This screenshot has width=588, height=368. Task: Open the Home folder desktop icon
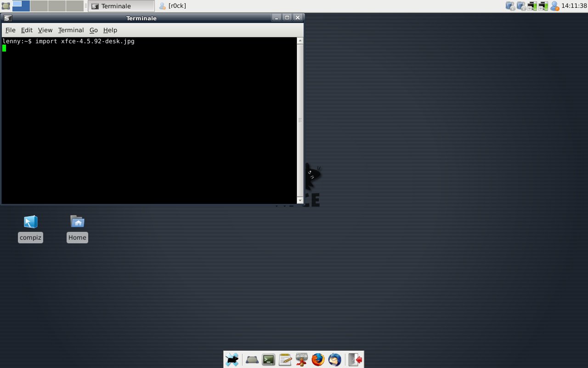tap(77, 222)
